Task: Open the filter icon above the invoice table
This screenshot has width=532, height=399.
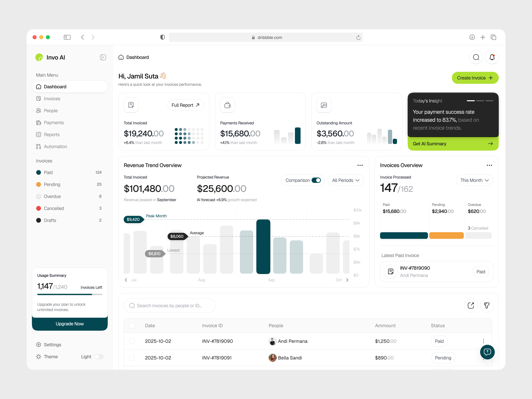Action: click(x=487, y=305)
